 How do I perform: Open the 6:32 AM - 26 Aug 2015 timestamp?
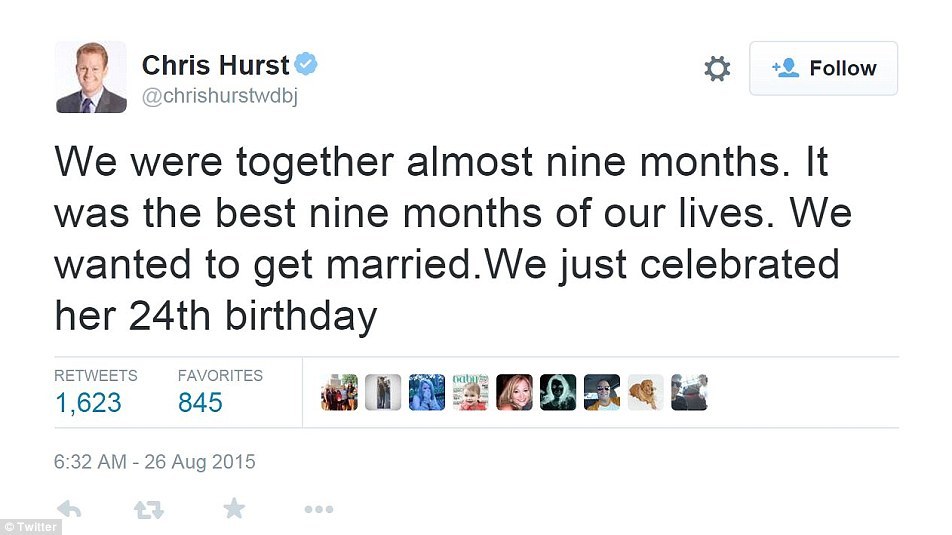[x=155, y=462]
